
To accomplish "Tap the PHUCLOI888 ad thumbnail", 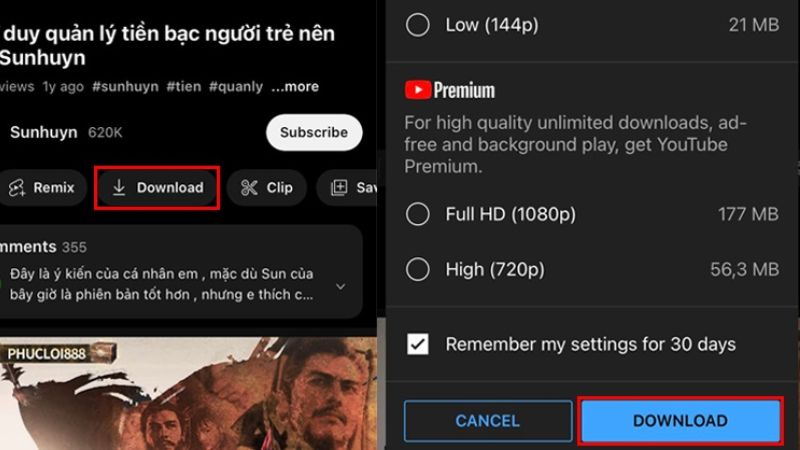I will point(189,393).
